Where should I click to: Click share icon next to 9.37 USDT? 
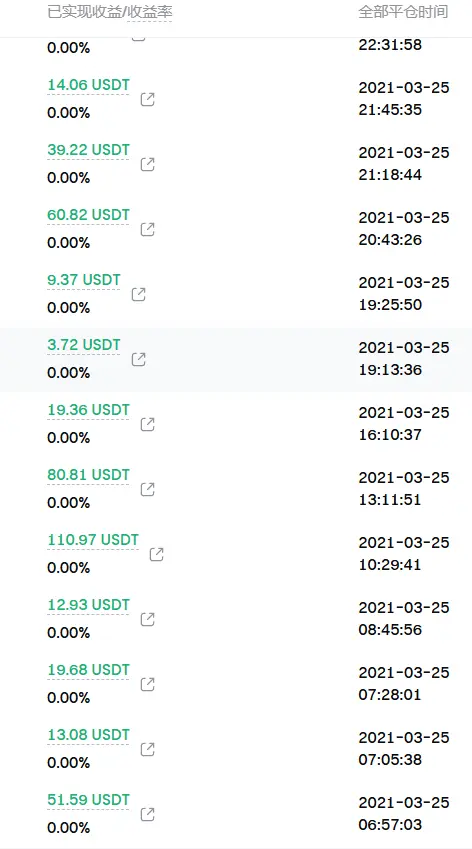139,294
